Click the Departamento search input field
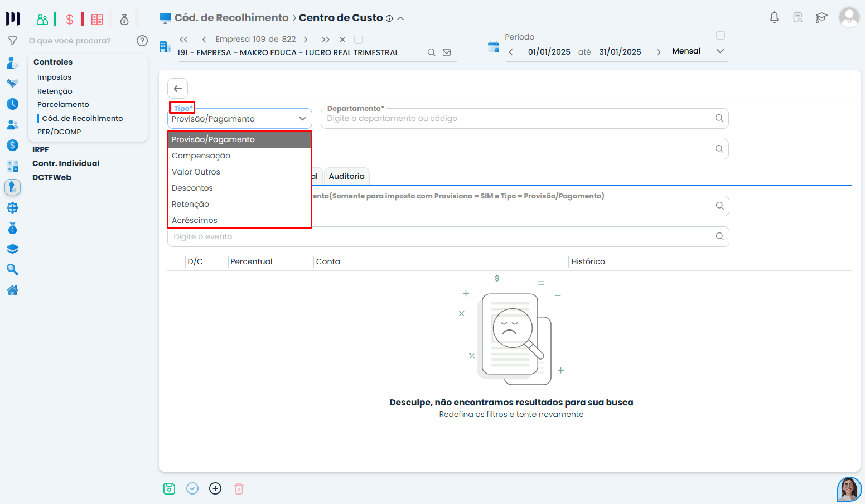This screenshot has width=865, height=504. pos(519,118)
